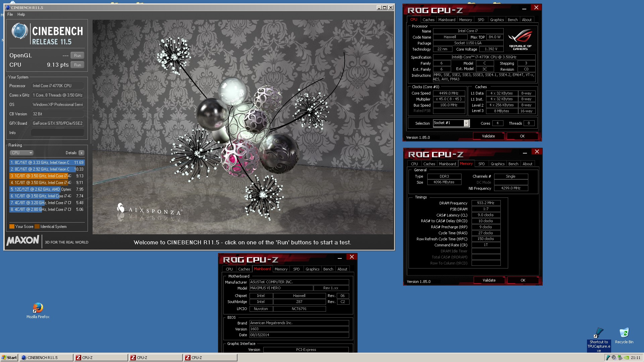
Task: Click the ROG logo in CPU-Z CPU window
Action: click(x=520, y=40)
